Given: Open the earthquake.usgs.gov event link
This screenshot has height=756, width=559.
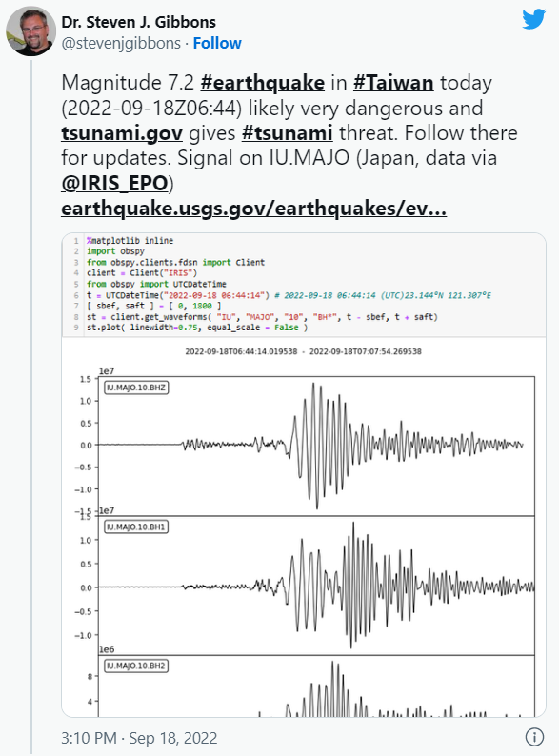Looking at the screenshot, I should (253, 209).
